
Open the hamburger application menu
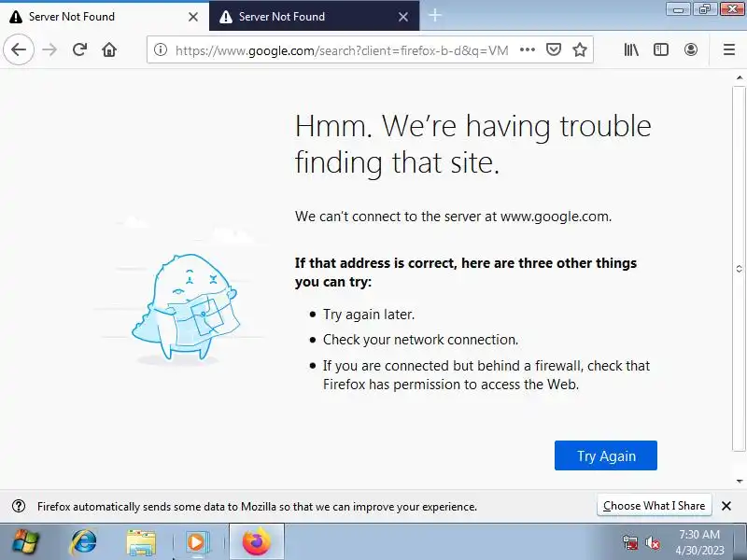point(729,49)
